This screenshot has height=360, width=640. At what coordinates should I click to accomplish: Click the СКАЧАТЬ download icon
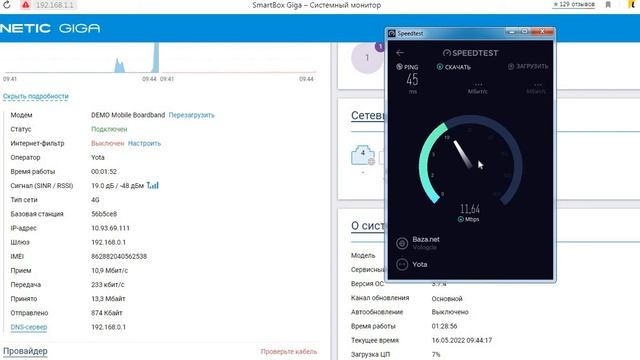coord(440,67)
